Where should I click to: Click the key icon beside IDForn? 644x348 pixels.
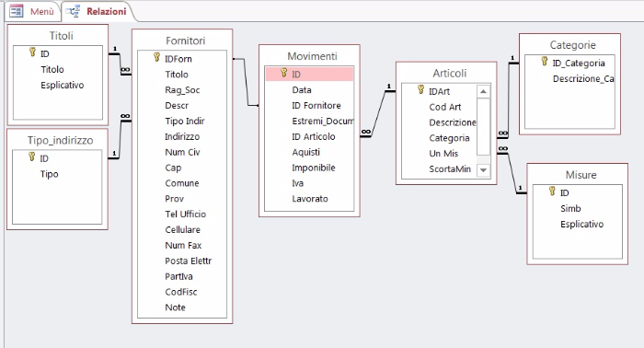coord(156,57)
